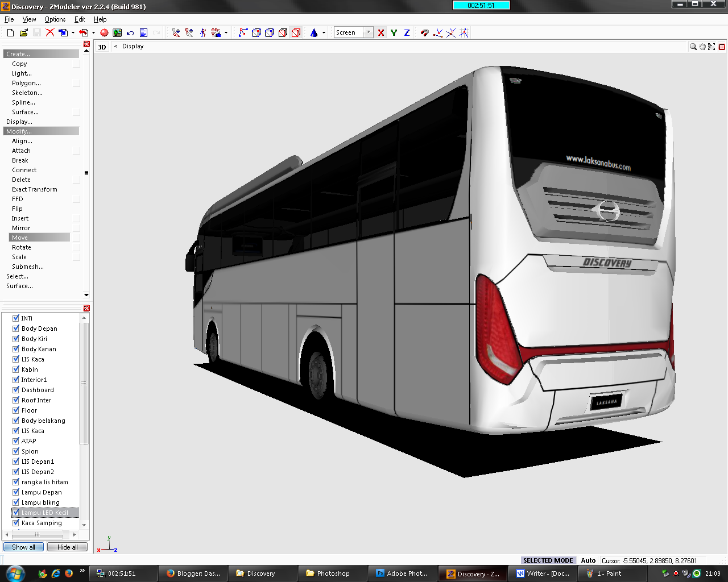Click the New file toolbar icon

(10, 32)
